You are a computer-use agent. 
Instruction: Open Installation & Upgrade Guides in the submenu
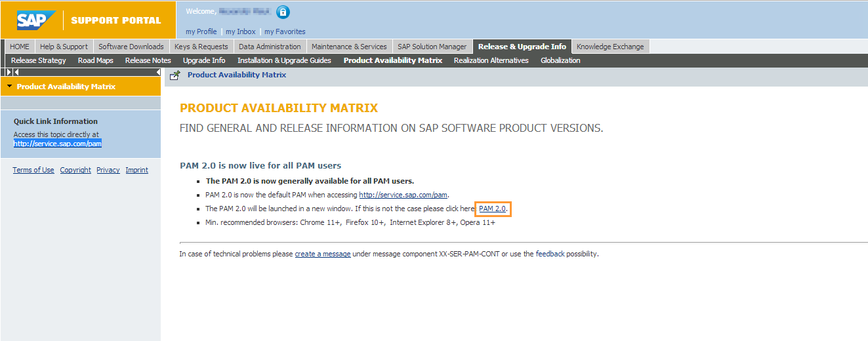(284, 60)
